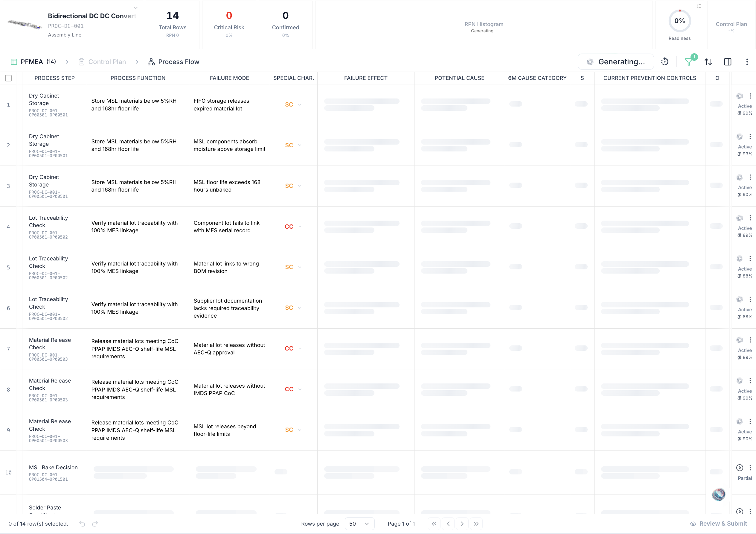Screen dimensions: 756x534
Task: Click the Generating... status button
Action: point(616,62)
